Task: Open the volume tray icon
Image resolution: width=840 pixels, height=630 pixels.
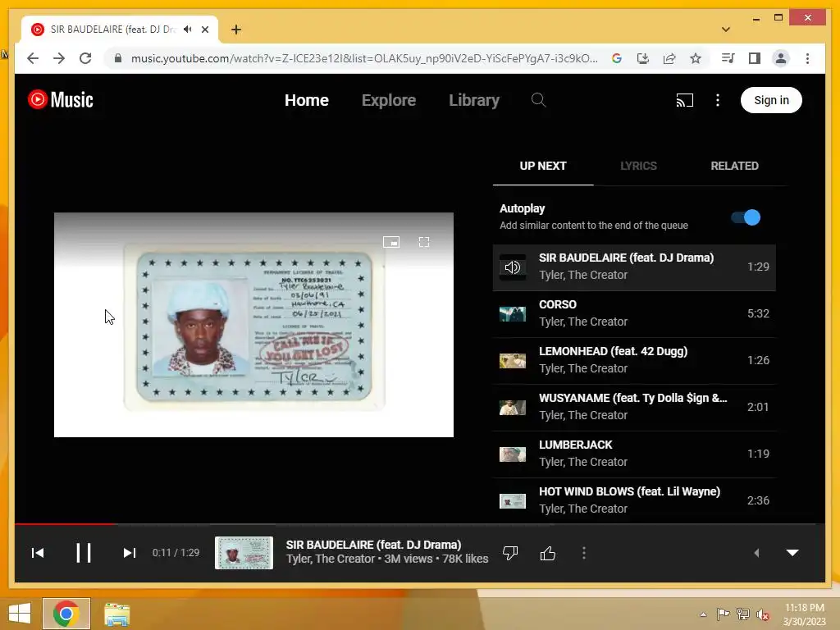Action: point(763,614)
